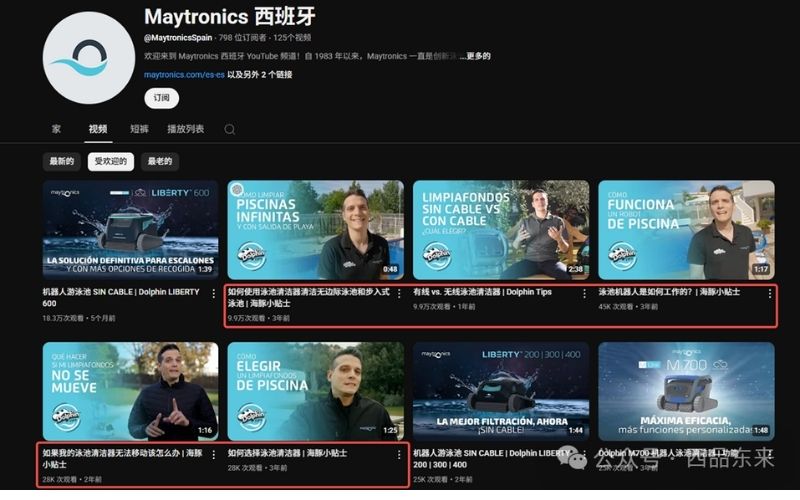Open title 有线 vs. 无线泳池清洁器 Dolphin Tips

(x=483, y=292)
